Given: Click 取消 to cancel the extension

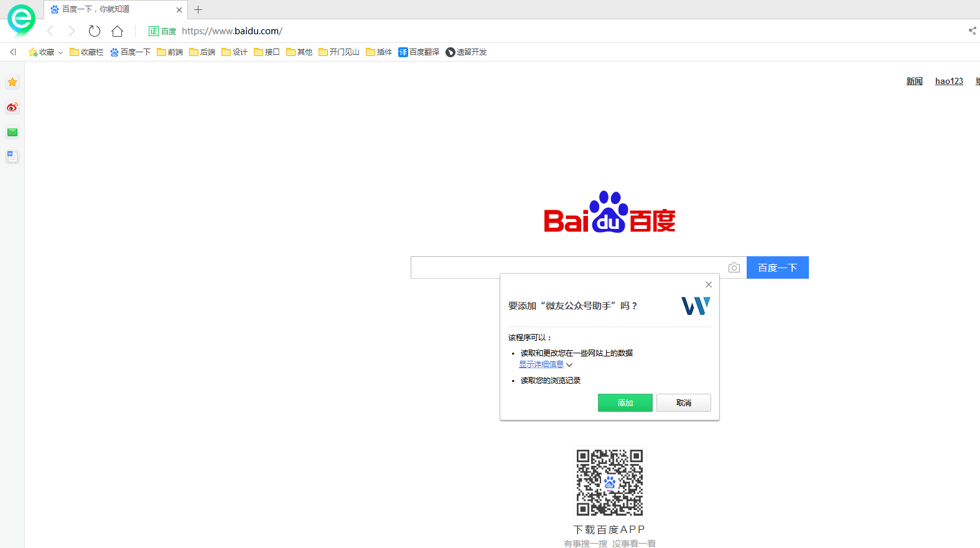Looking at the screenshot, I should [x=683, y=403].
